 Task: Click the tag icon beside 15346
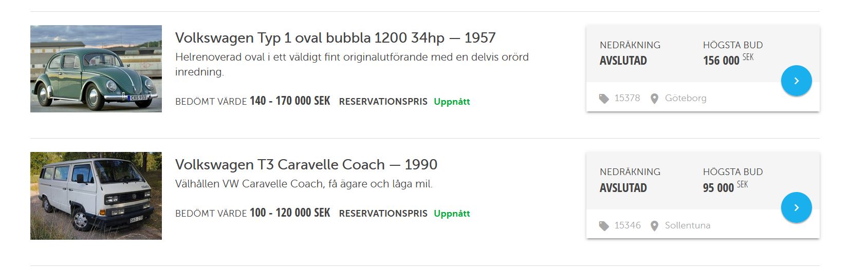[604, 226]
